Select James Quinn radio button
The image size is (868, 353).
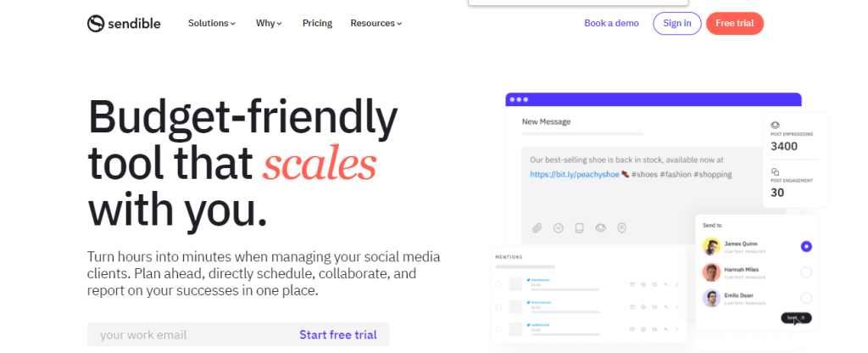point(806,246)
